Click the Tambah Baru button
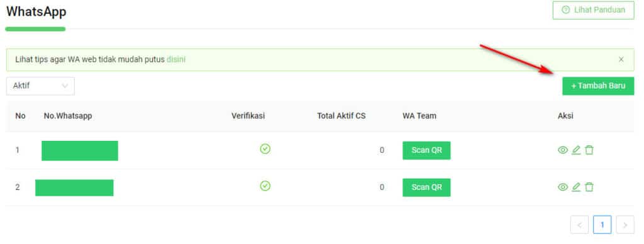 coord(598,86)
